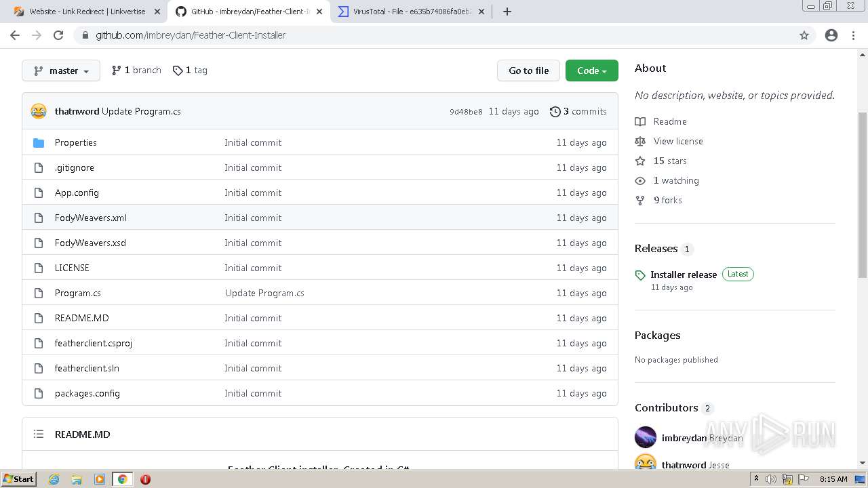Expand the green Code dropdown
This screenshot has height=488, width=868.
(591, 70)
